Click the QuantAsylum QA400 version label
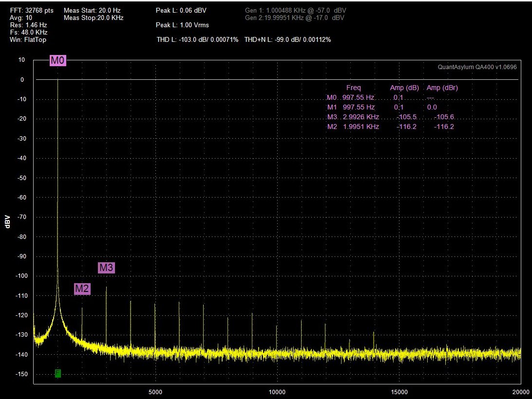Screen dimensions: 532x399 click(477, 67)
